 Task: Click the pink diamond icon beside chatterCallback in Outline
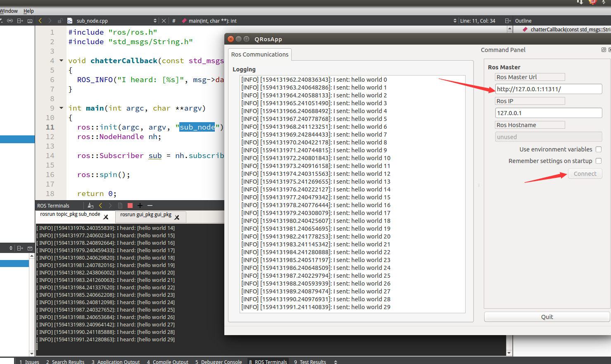[x=525, y=30]
